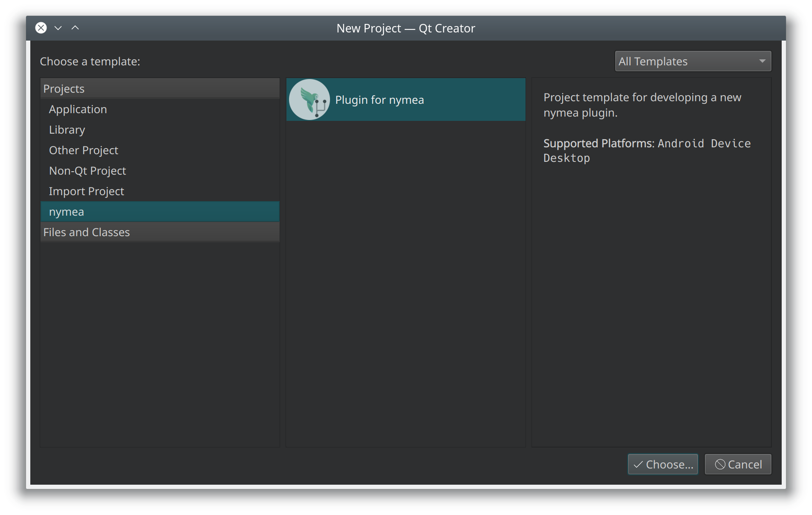This screenshot has height=515, width=812.
Task: Close the New Project dialog window
Action: [41, 28]
